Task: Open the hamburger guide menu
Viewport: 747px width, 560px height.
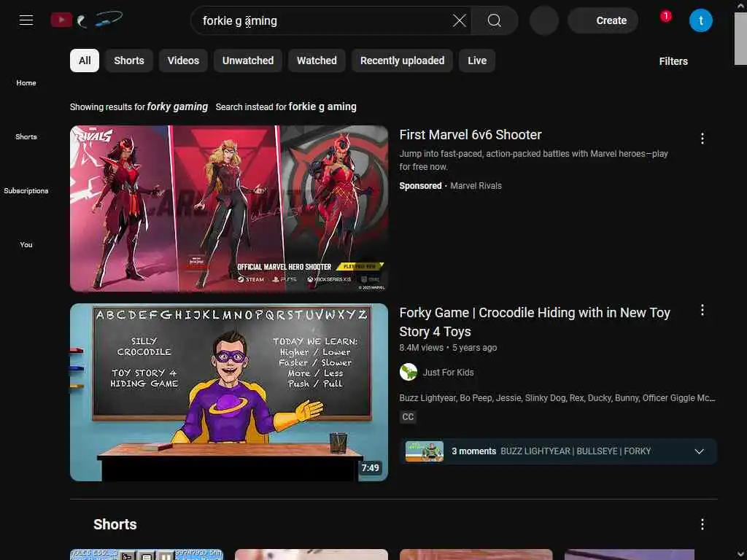Action: [26, 20]
